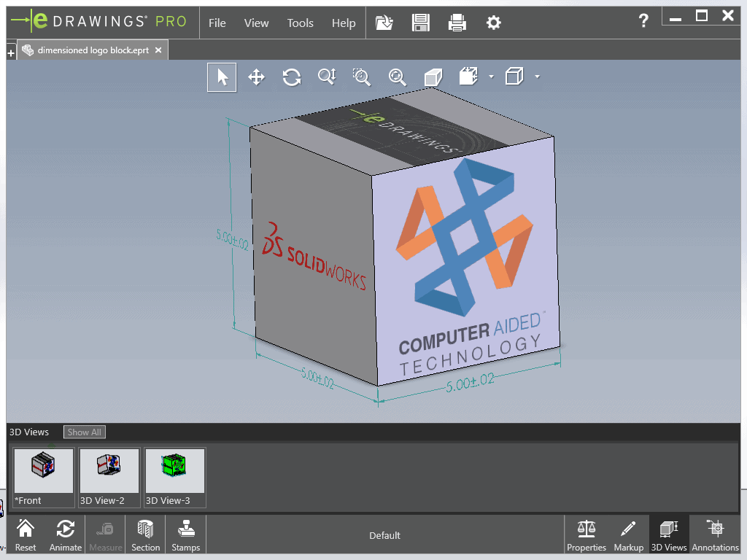
Task: Click the plus button to add tab
Action: [x=11, y=53]
